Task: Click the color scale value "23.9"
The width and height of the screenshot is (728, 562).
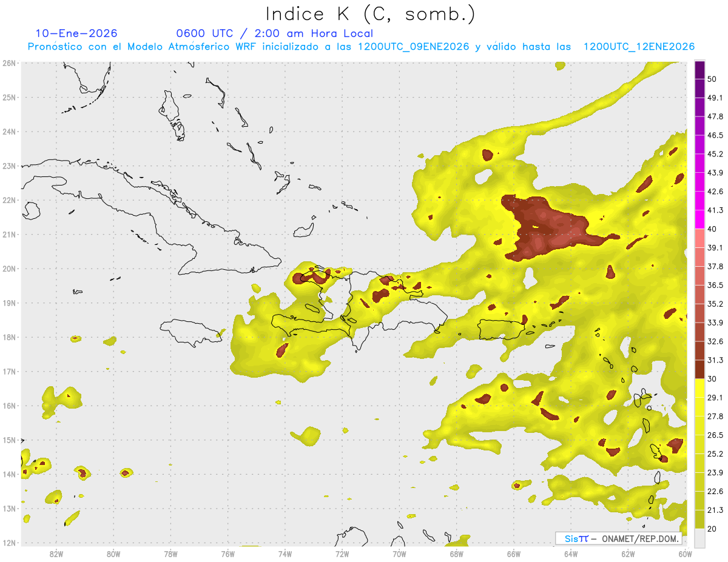Action: [x=715, y=473]
